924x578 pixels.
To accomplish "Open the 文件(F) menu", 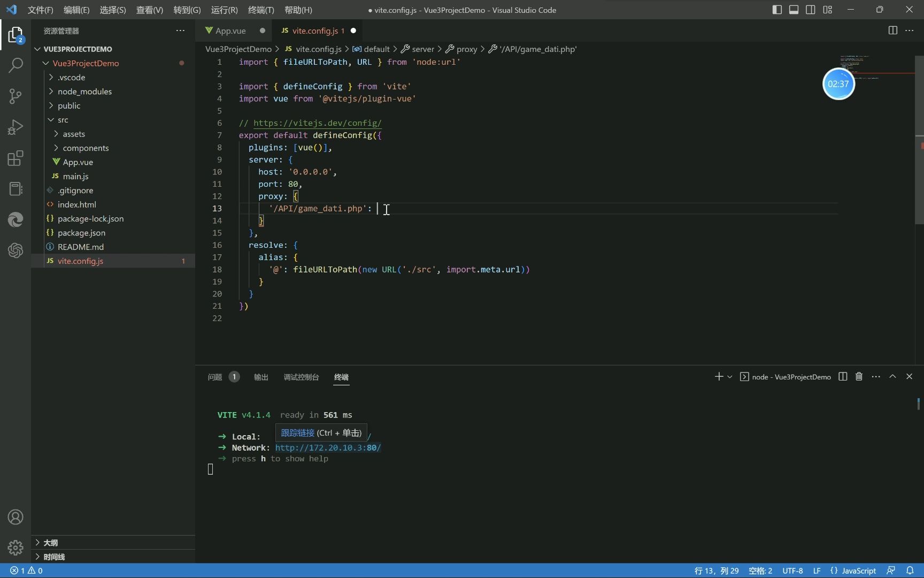I will 41,10.
